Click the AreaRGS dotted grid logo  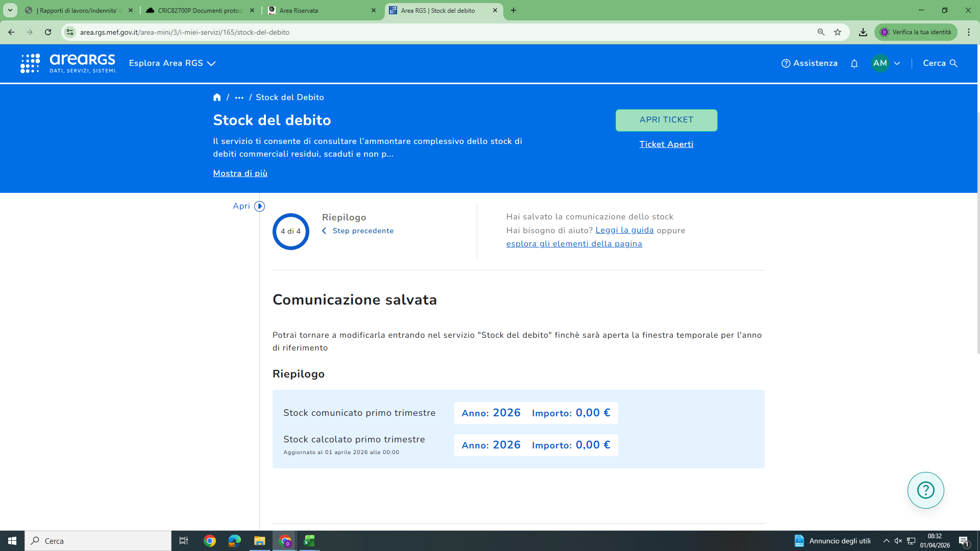click(30, 63)
